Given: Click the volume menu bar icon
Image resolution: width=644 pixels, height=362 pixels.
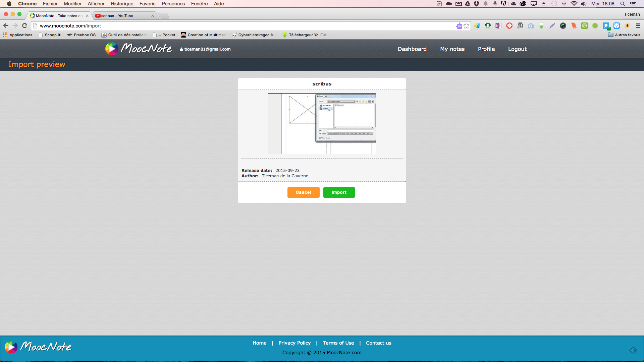Looking at the screenshot, I should (x=584, y=4).
